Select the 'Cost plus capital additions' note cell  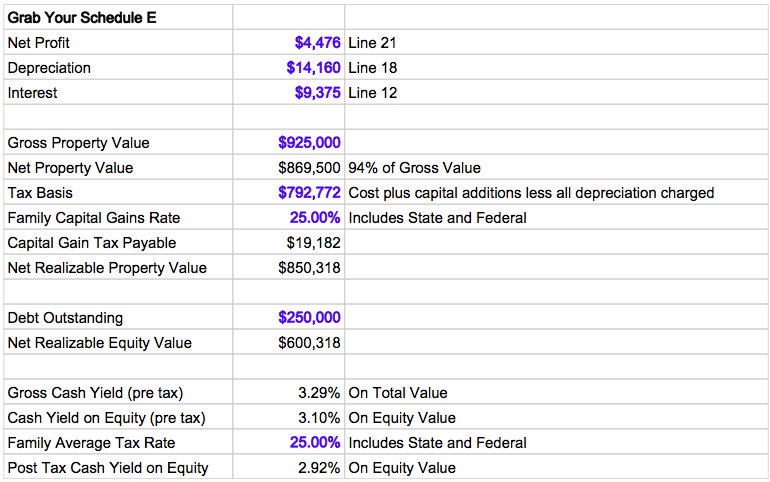[531, 193]
